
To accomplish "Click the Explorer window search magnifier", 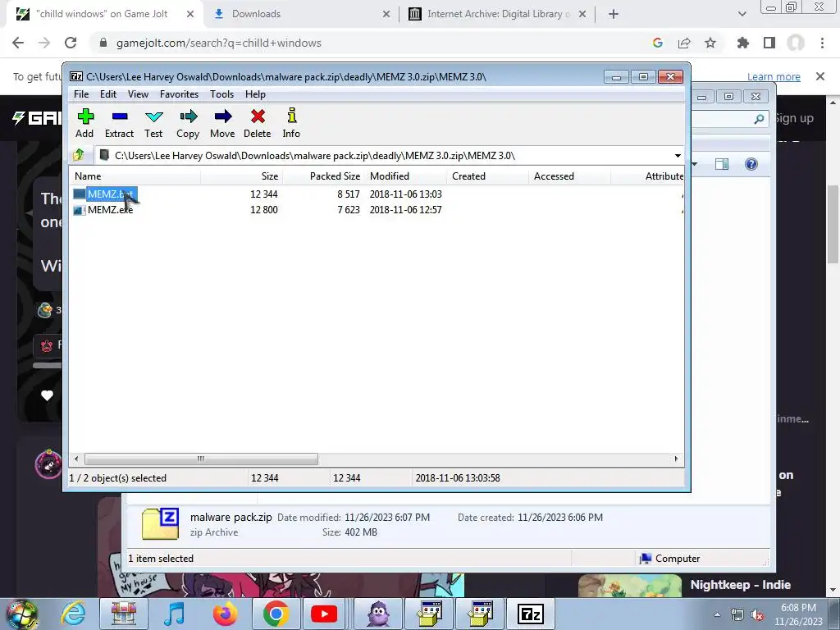I will 759,119.
